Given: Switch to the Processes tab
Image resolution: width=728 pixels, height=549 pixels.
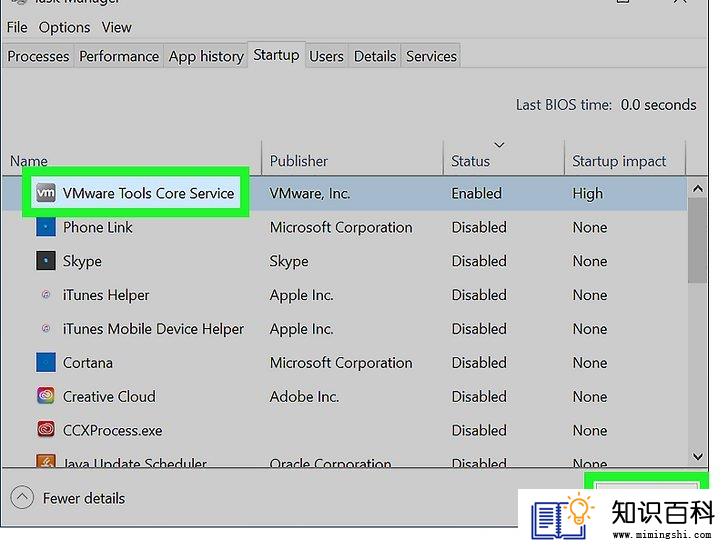Looking at the screenshot, I should click(x=38, y=56).
